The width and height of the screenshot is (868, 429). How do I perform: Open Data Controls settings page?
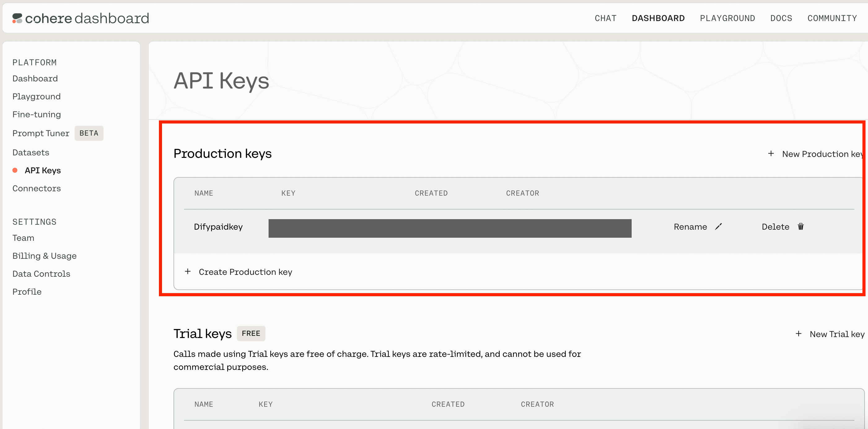click(41, 274)
